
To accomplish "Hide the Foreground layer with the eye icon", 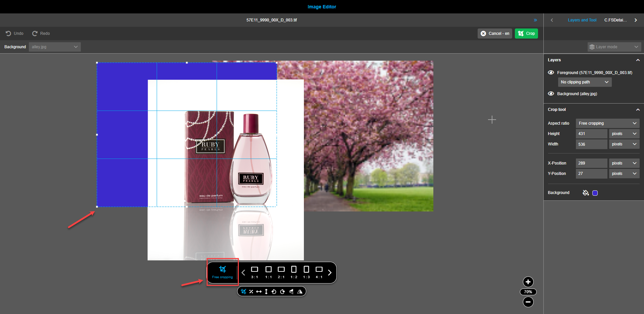I will click(x=551, y=72).
